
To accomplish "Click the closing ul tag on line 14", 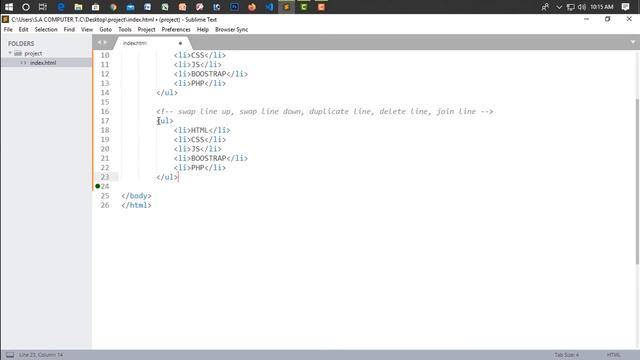I will coord(167,93).
